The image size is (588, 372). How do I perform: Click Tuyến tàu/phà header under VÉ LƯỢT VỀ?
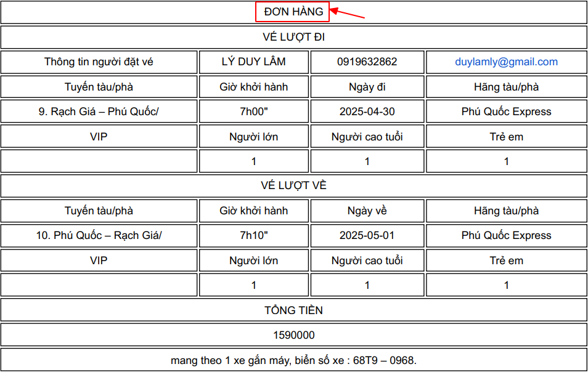99,211
